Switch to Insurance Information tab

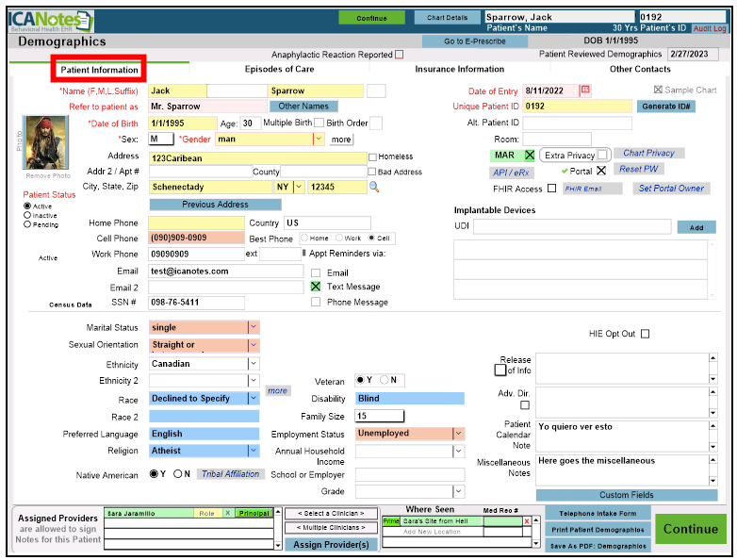click(x=459, y=69)
